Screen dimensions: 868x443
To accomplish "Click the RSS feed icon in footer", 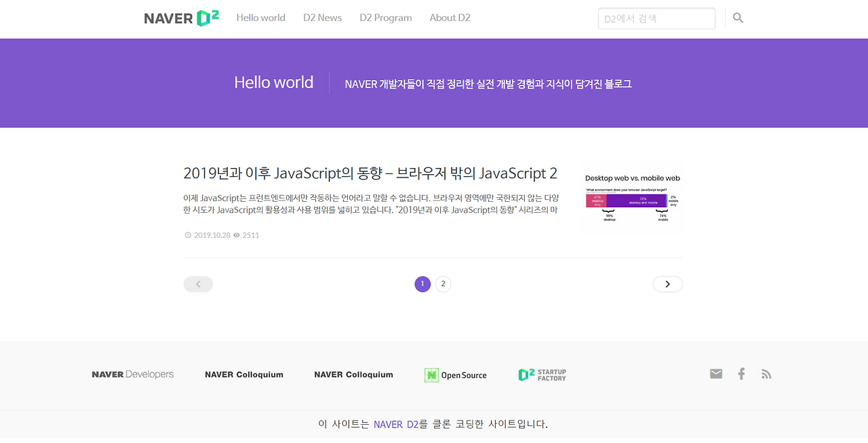I will tap(766, 374).
